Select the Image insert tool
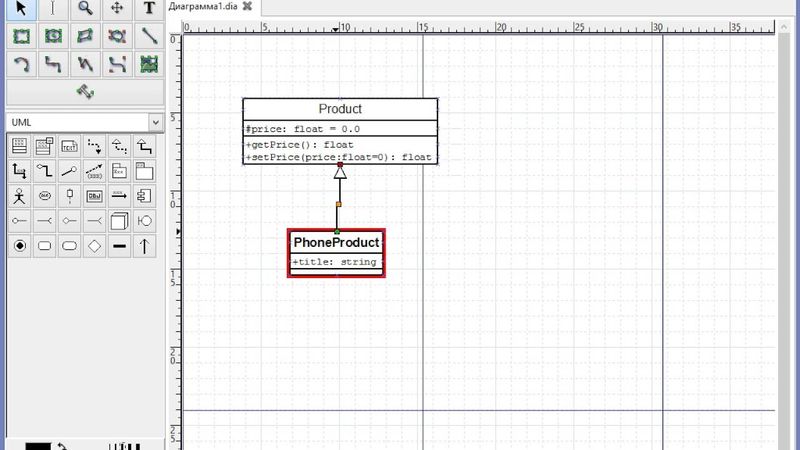 (149, 64)
